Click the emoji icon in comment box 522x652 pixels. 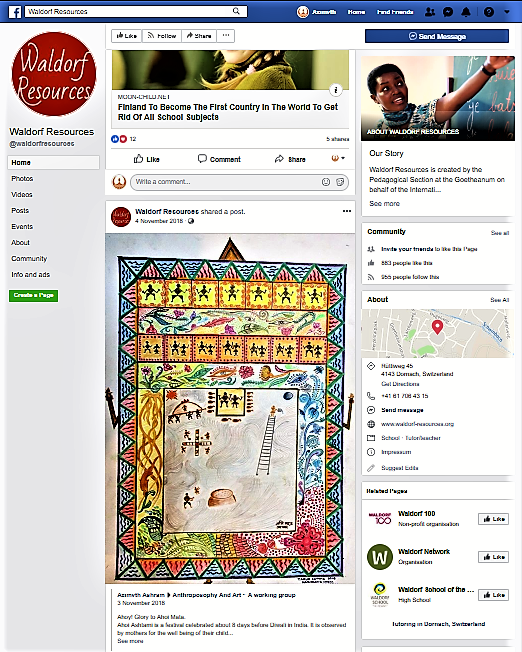pyautogui.click(x=326, y=182)
